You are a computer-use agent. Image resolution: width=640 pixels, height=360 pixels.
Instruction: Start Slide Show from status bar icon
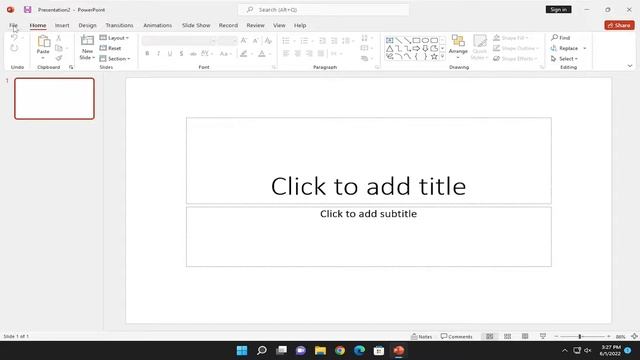tap(543, 336)
